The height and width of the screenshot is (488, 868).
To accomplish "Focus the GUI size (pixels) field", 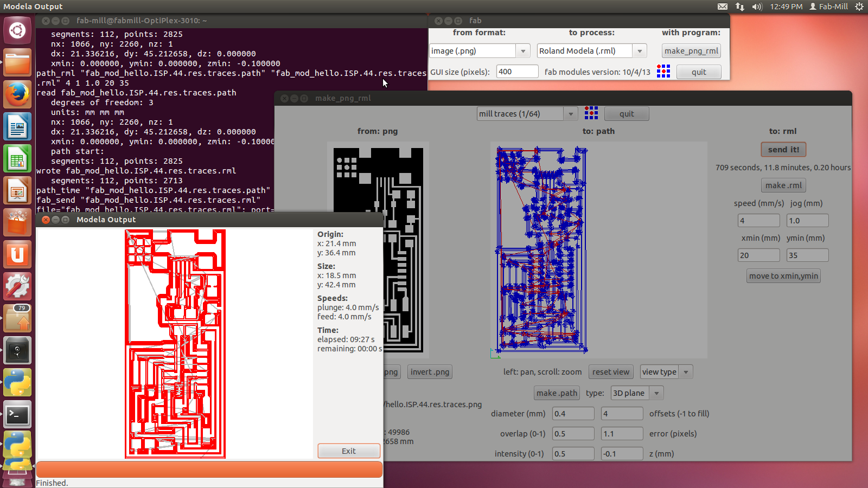I will [517, 72].
